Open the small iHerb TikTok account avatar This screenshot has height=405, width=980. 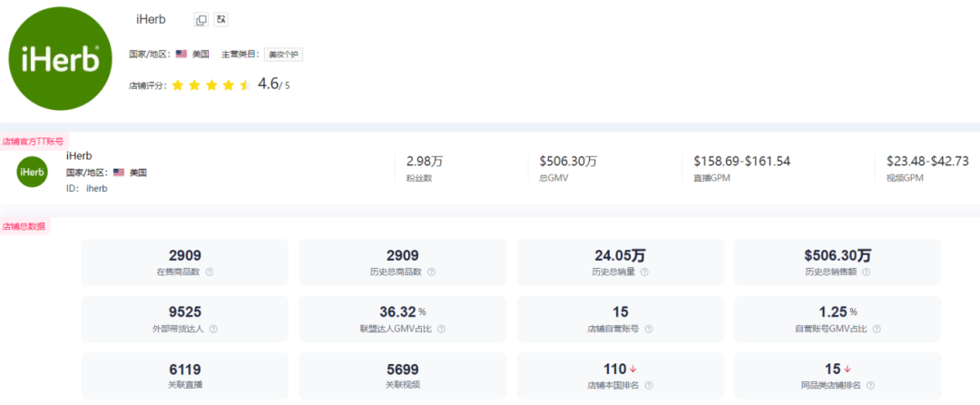pyautogui.click(x=32, y=172)
